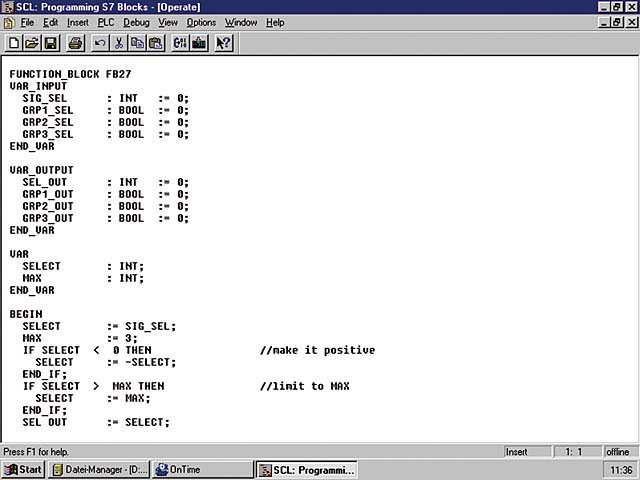The width and height of the screenshot is (640, 480).
Task: Open the Debug menu
Action: [136, 22]
